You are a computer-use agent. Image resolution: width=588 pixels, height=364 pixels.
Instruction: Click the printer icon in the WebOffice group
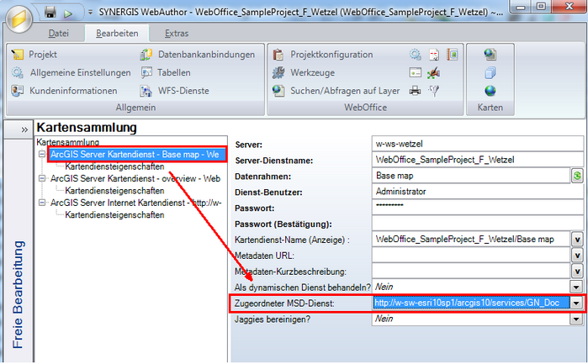(416, 91)
